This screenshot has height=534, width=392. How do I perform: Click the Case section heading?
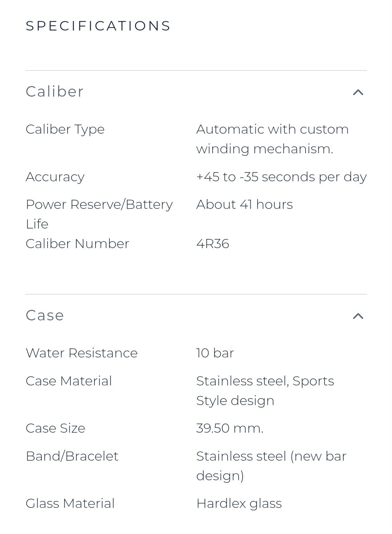[x=45, y=315]
